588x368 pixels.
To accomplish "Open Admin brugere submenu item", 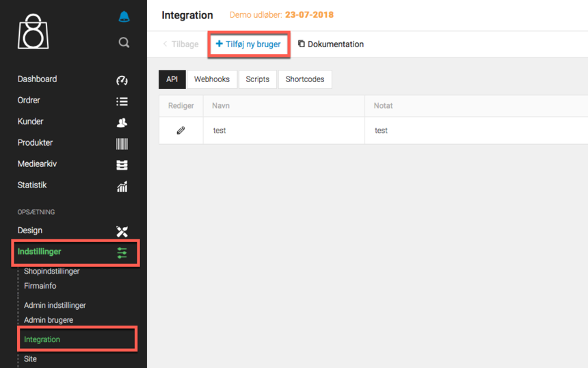I will (x=49, y=320).
